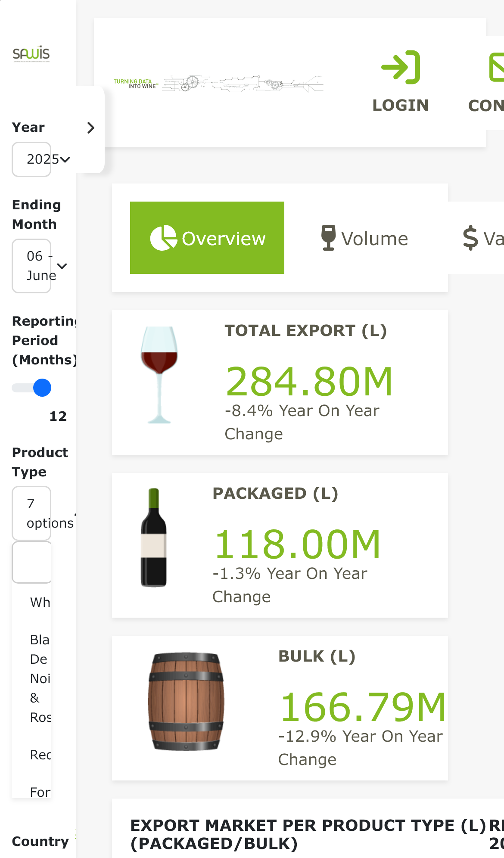The height and width of the screenshot is (858, 504).
Task: Click the green LOGIN arrow icon
Action: (x=401, y=67)
